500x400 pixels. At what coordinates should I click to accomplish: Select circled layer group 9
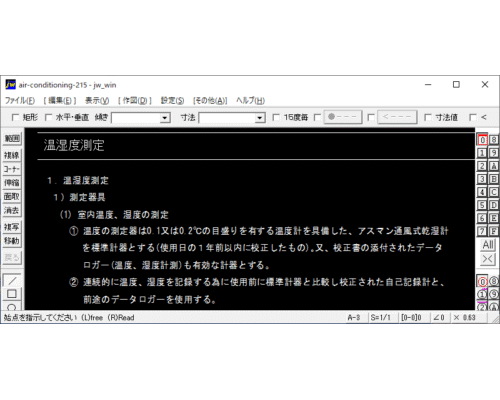tap(494, 295)
